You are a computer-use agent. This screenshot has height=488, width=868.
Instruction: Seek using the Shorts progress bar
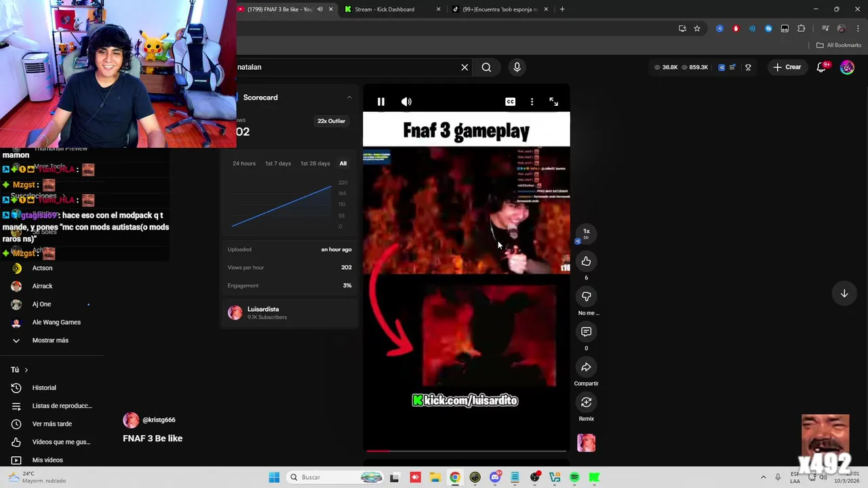coord(467,450)
